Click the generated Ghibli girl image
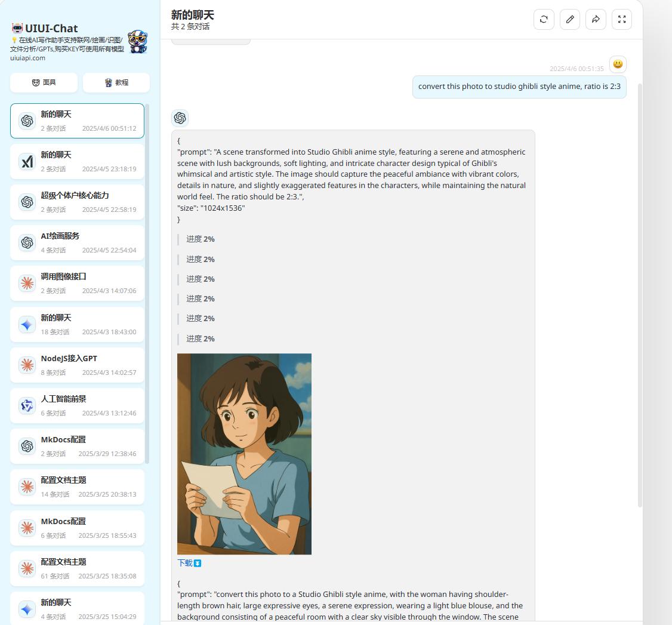Screen dimensions: 672x625 pos(244,454)
